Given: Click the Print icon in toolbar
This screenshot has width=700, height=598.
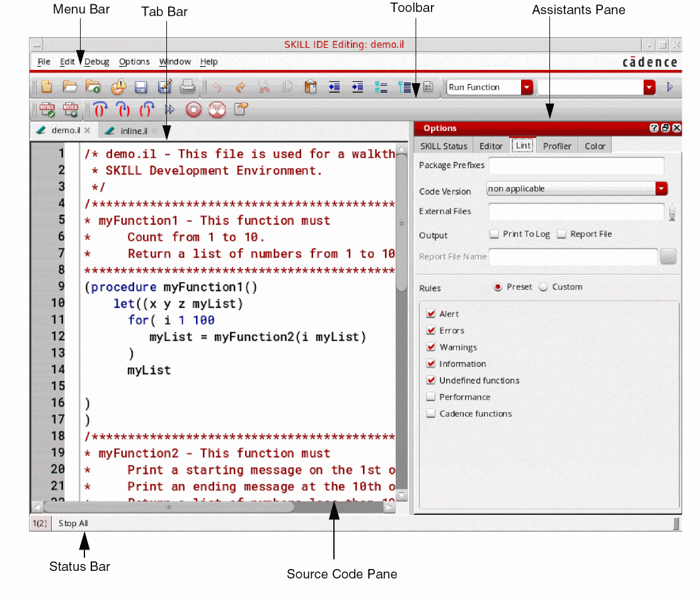Looking at the screenshot, I should pos(188,87).
